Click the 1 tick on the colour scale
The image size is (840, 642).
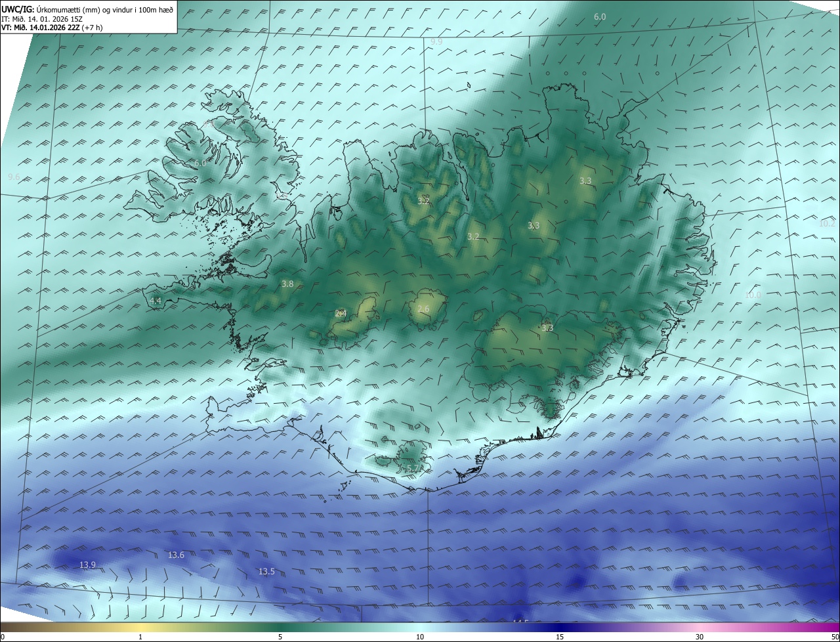tap(140, 637)
